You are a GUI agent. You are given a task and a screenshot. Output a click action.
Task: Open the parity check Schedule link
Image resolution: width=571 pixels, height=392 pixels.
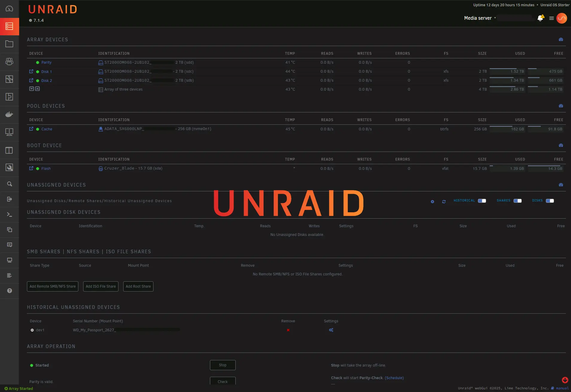click(x=394, y=378)
